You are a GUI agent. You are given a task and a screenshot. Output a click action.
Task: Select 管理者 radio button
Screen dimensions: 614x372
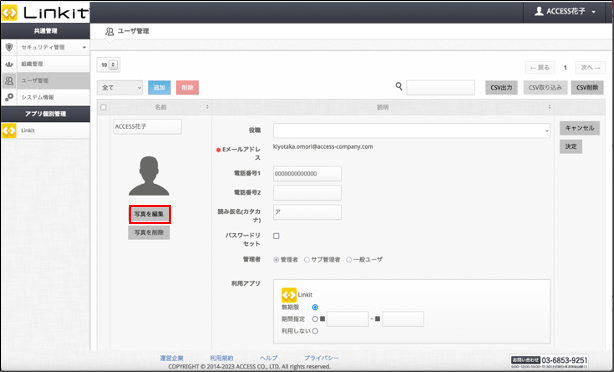tap(276, 260)
